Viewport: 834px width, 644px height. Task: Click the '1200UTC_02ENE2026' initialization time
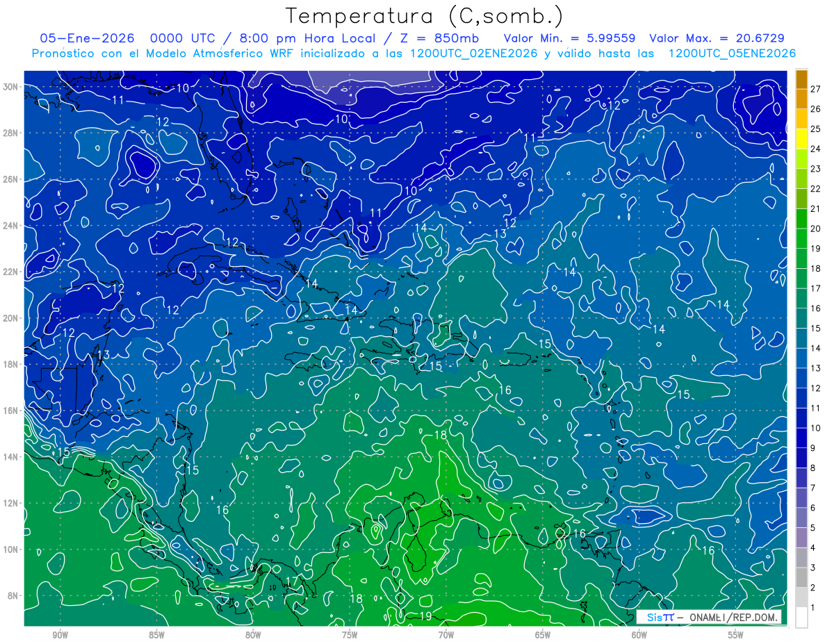pos(473,53)
